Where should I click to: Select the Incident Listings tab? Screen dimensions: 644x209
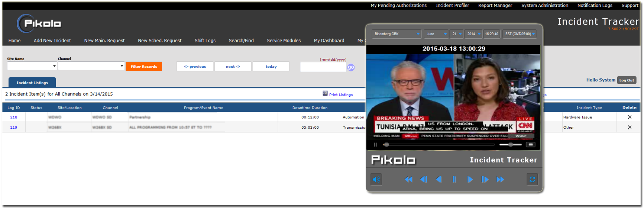32,83
